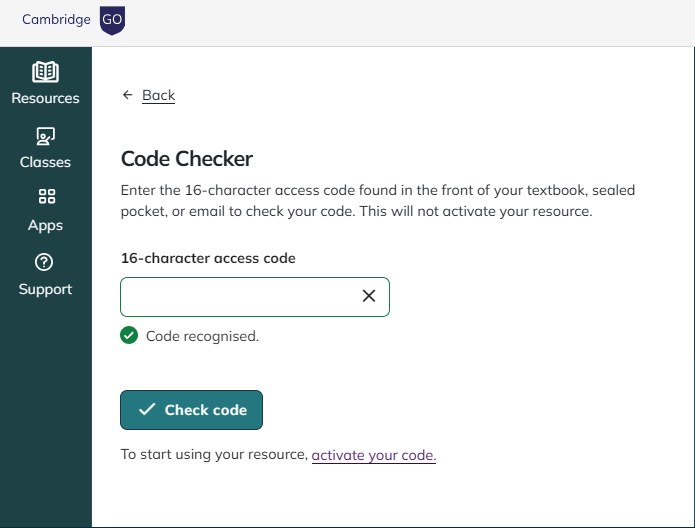
Task: Click the green Code recognised checkmark
Action: [129, 336]
